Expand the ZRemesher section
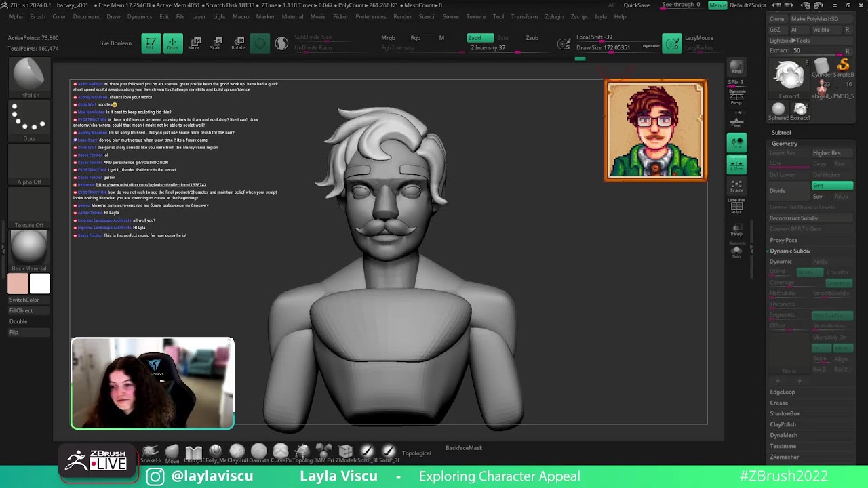The width and height of the screenshot is (868, 488). (785, 457)
